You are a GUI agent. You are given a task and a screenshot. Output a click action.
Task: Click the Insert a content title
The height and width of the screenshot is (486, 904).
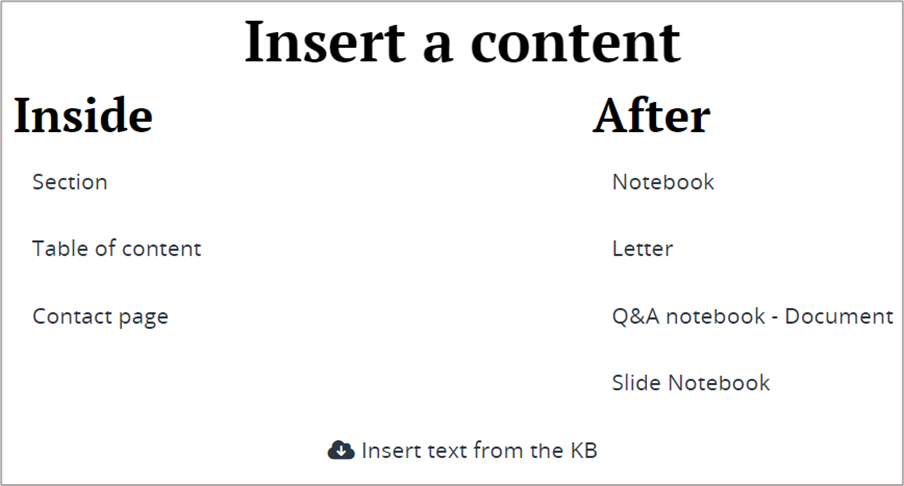click(462, 42)
